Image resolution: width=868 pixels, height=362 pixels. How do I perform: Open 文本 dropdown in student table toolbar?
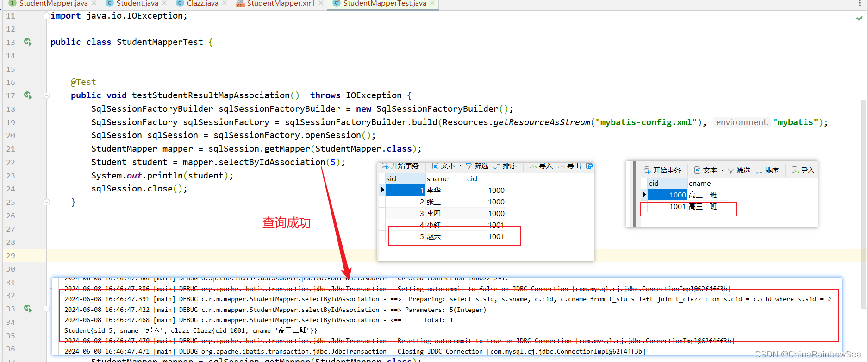pyautogui.click(x=447, y=165)
